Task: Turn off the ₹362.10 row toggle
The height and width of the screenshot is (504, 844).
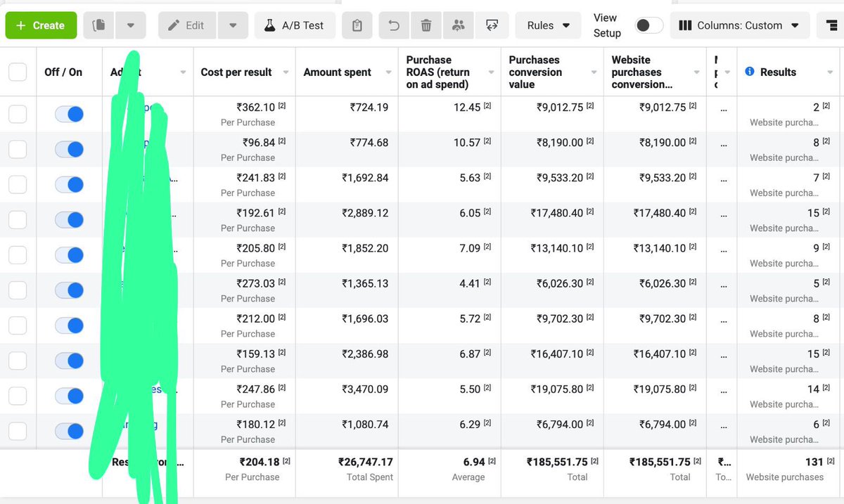Action: pos(69,114)
